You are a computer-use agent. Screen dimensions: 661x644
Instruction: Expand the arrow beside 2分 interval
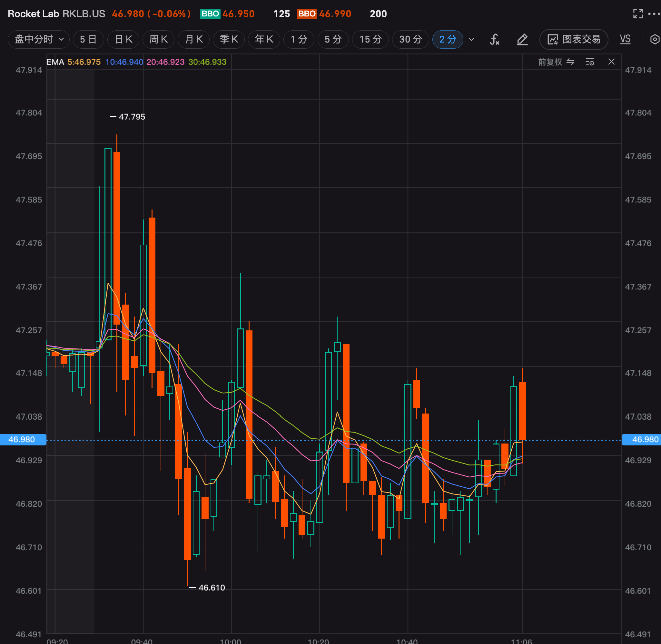click(471, 40)
